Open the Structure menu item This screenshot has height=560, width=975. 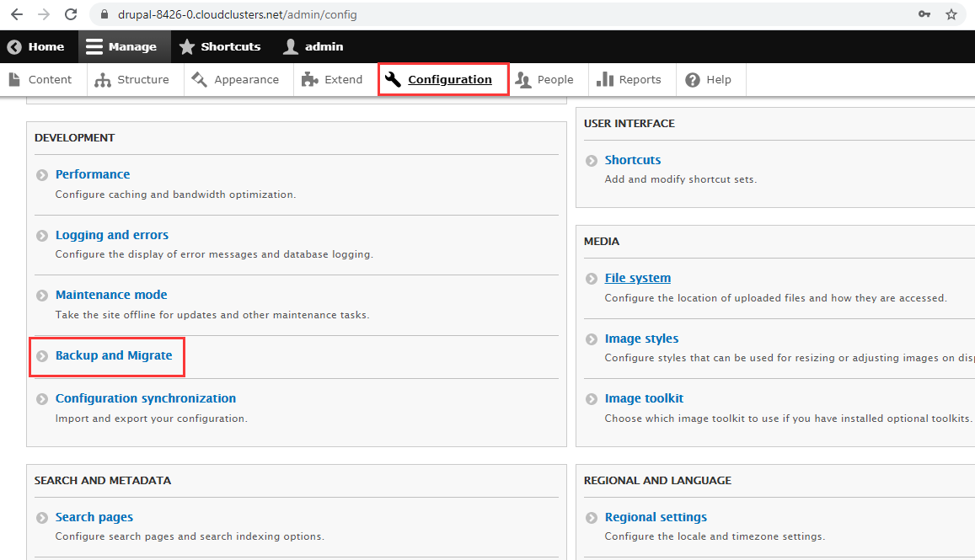(x=132, y=80)
